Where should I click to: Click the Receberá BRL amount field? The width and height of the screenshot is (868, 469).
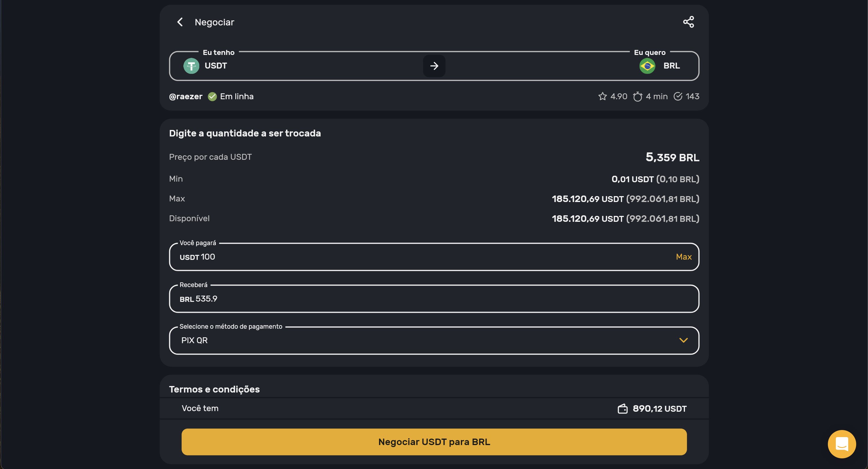(404, 299)
